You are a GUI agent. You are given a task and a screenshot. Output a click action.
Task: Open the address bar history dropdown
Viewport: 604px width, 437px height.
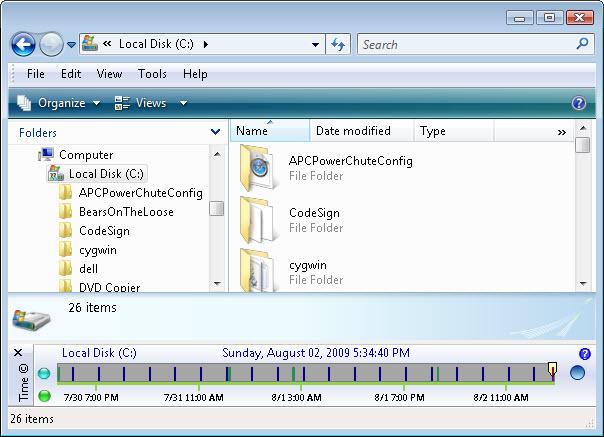point(315,45)
